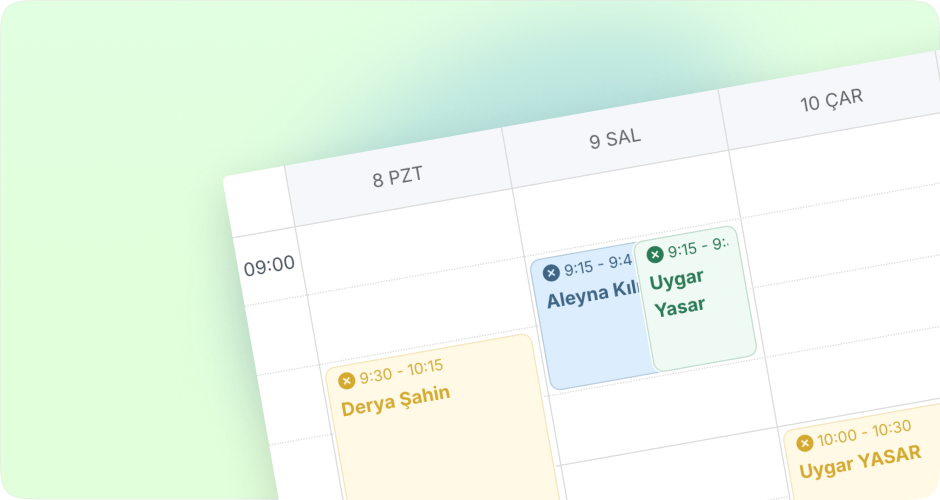This screenshot has height=500, width=940.
Task: Click the 10:00 - 10:30 time text
Action: 864,432
